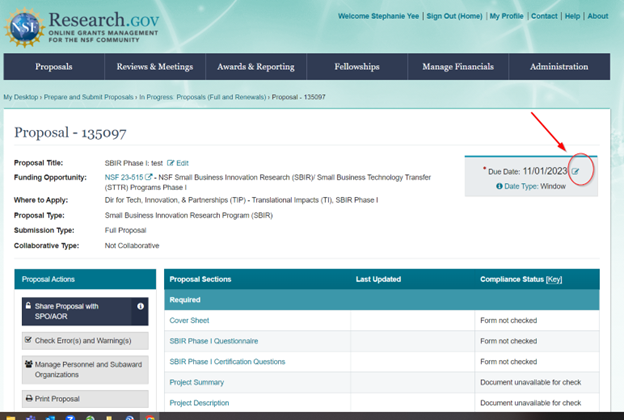Click the Compliance Status Key link
The width and height of the screenshot is (624, 420).
click(554, 280)
